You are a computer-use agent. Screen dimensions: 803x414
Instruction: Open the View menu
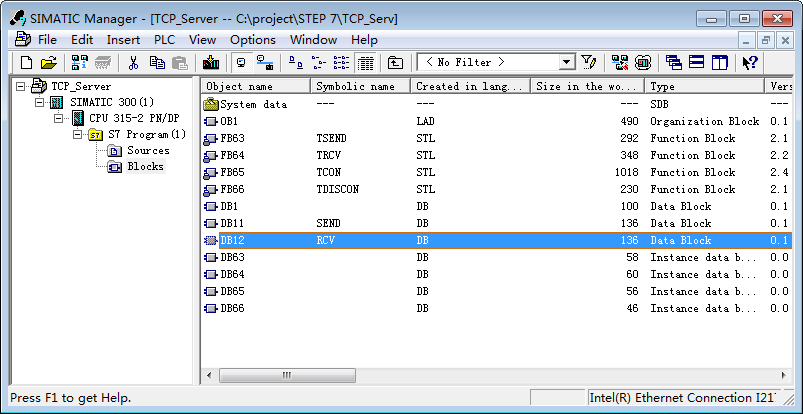[x=202, y=40]
